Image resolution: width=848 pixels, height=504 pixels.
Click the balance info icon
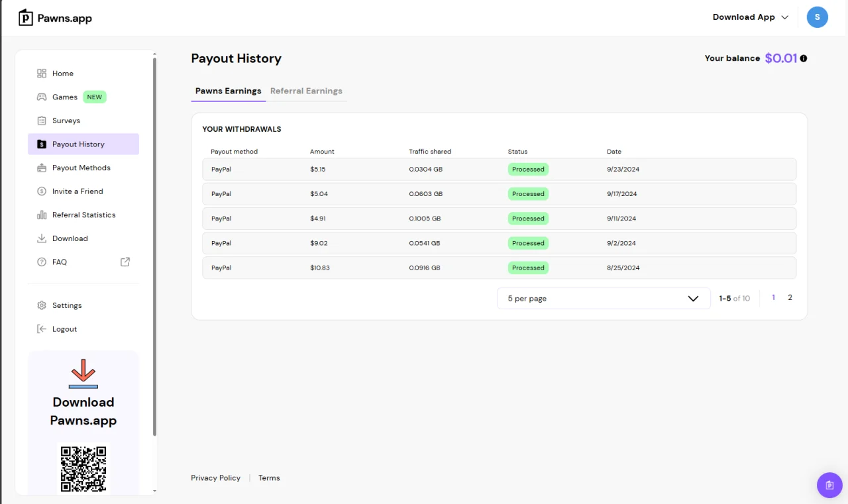point(804,58)
